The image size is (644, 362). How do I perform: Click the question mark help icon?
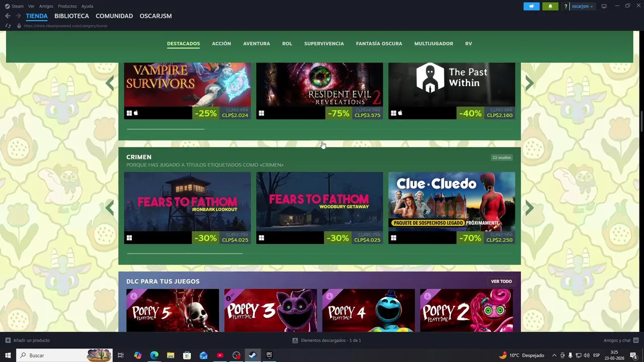566,7
